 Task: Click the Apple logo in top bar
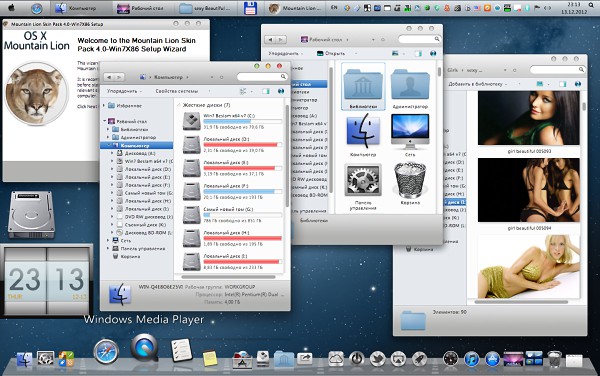[11, 8]
